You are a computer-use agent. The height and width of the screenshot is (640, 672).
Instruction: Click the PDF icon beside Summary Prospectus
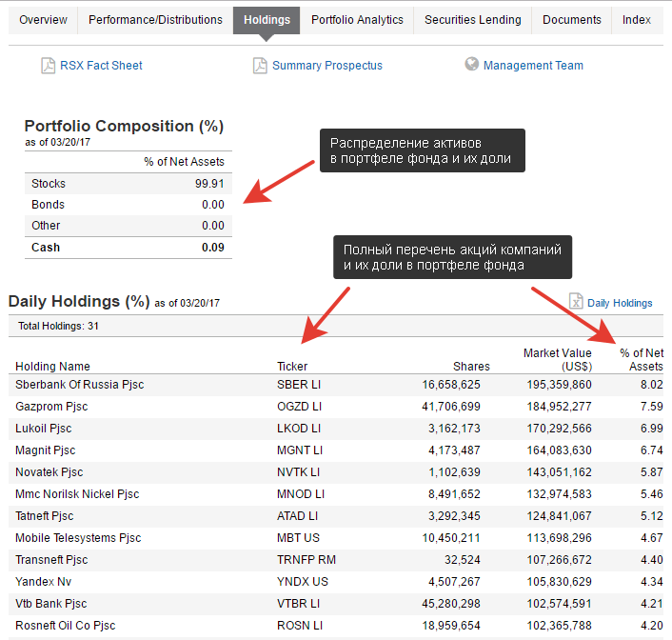coord(260,66)
